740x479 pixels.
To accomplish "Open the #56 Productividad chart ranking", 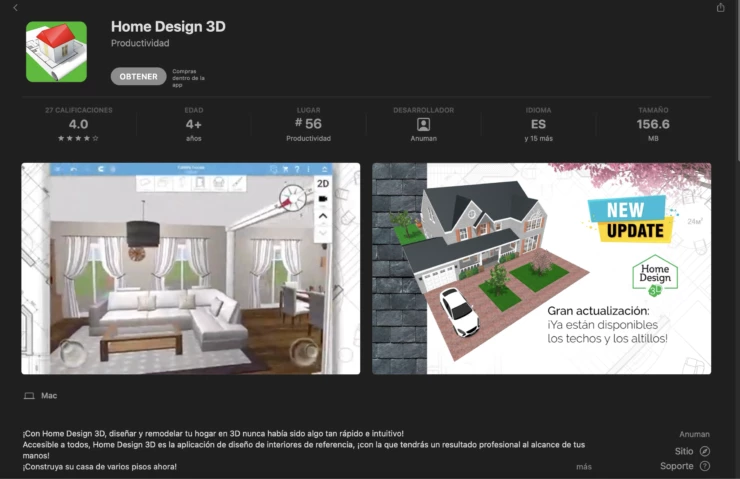I will point(308,124).
